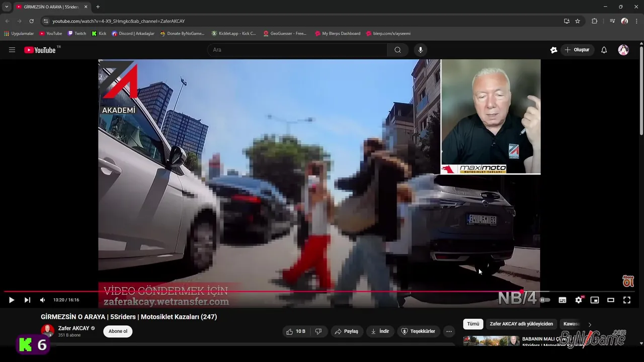Mute the video volume speaker icon
Screen dimensions: 644x362
(42, 300)
